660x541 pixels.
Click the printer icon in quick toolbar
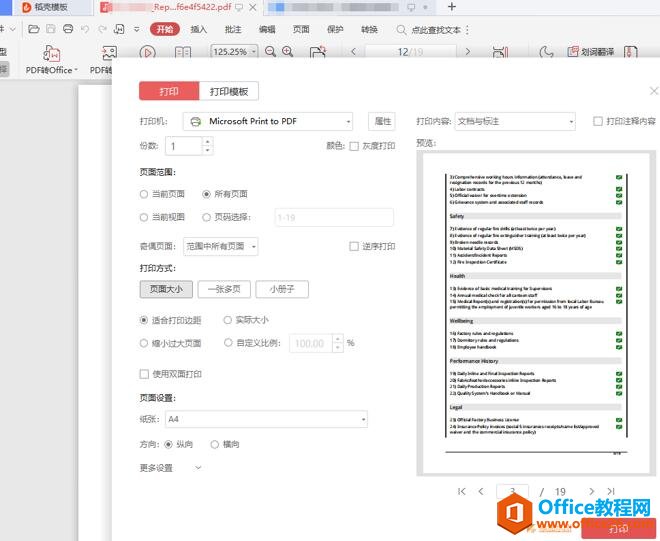point(68,29)
